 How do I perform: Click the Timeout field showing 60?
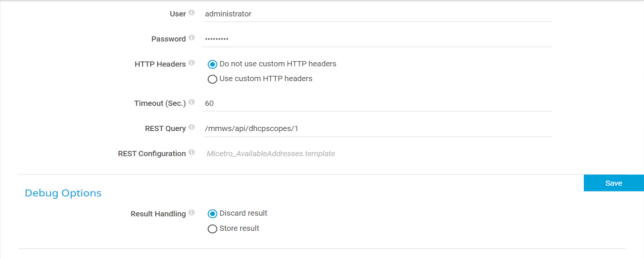378,104
